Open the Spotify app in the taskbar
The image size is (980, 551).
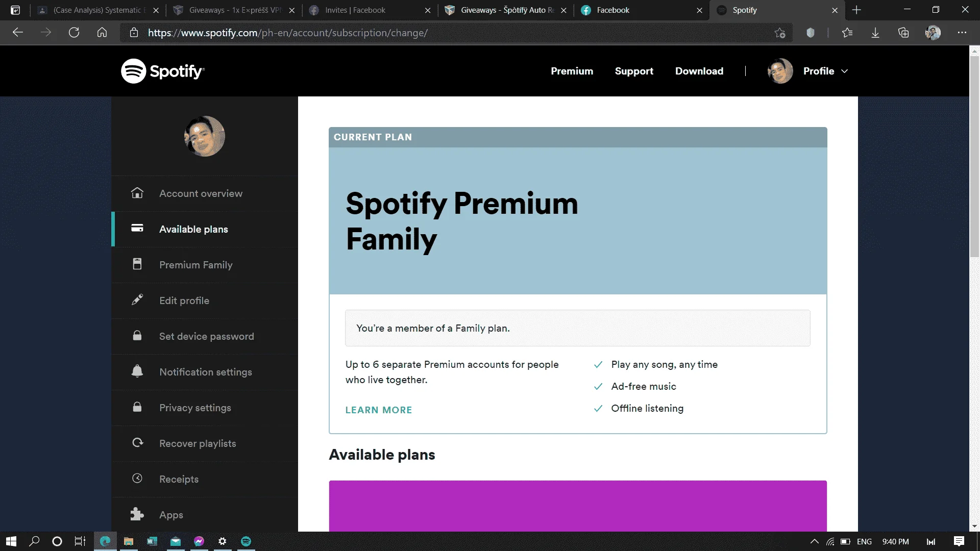pos(246,541)
